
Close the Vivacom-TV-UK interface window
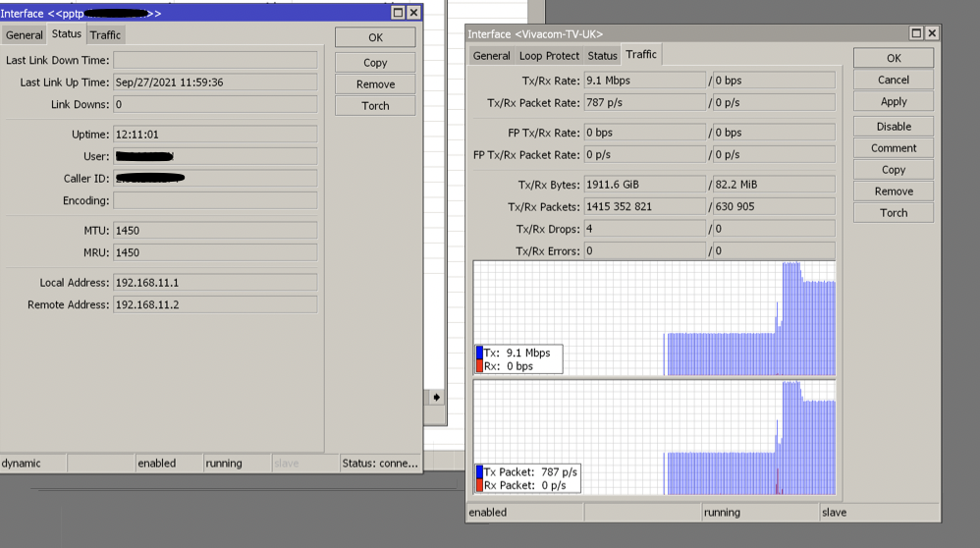(932, 33)
